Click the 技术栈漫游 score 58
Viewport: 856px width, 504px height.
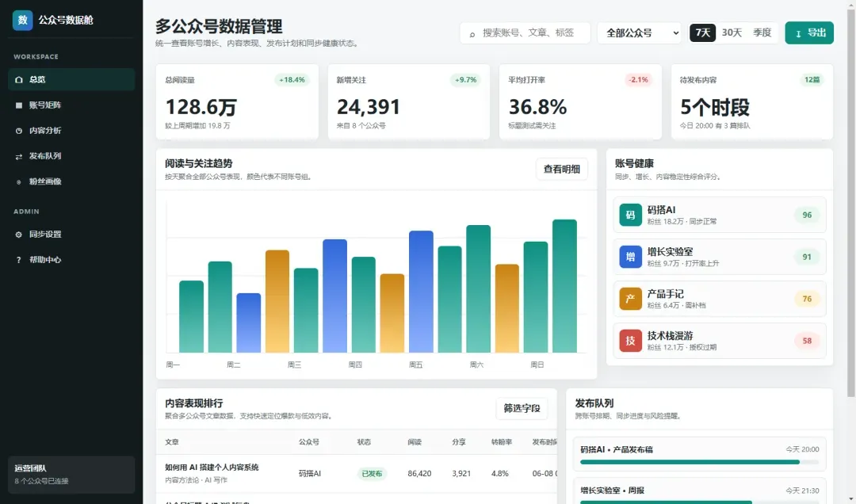click(807, 341)
